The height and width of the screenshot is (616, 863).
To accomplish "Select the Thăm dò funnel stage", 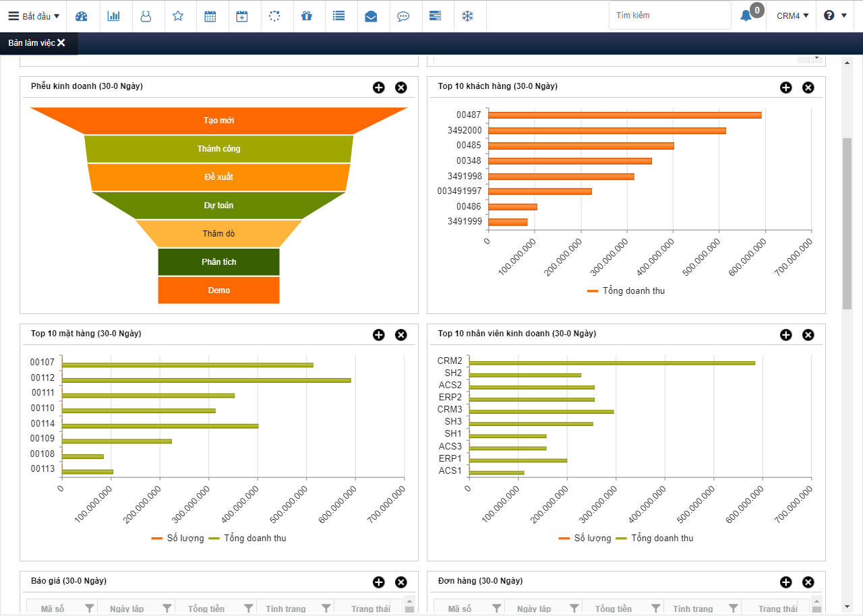I will (219, 234).
